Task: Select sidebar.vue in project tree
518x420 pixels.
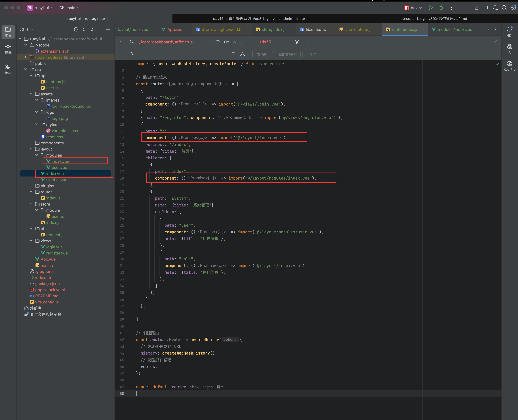Action: pyautogui.click(x=57, y=180)
